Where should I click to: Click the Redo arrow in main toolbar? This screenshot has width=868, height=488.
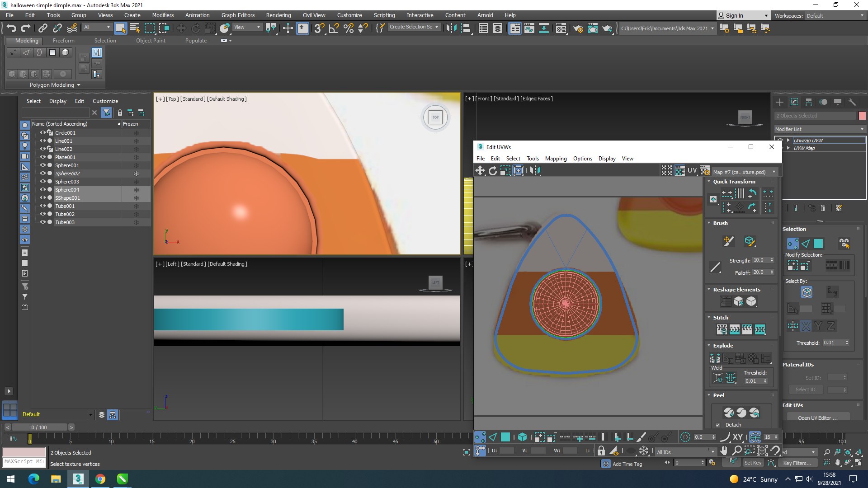[x=26, y=28]
